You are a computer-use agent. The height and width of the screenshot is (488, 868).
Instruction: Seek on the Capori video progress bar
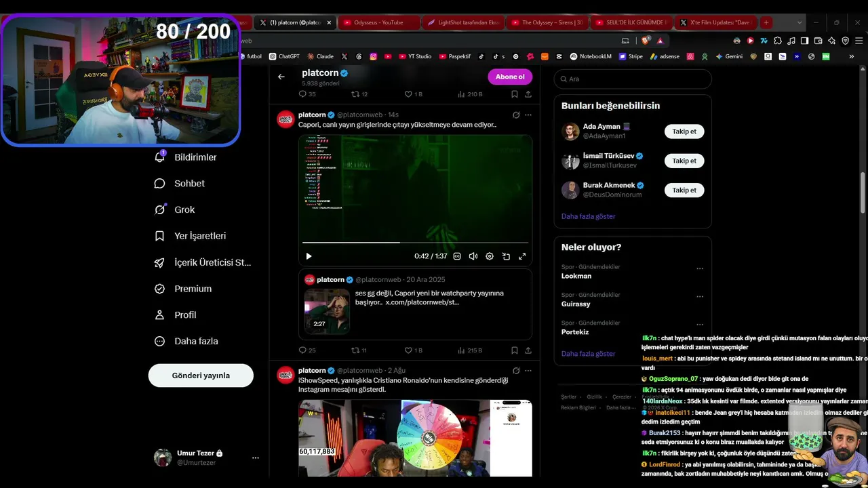(415, 242)
